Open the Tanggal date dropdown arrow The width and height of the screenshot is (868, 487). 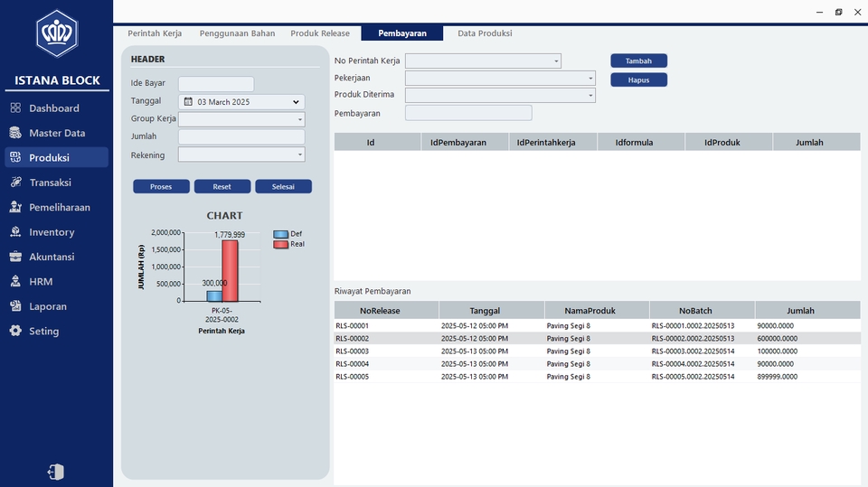(x=296, y=102)
